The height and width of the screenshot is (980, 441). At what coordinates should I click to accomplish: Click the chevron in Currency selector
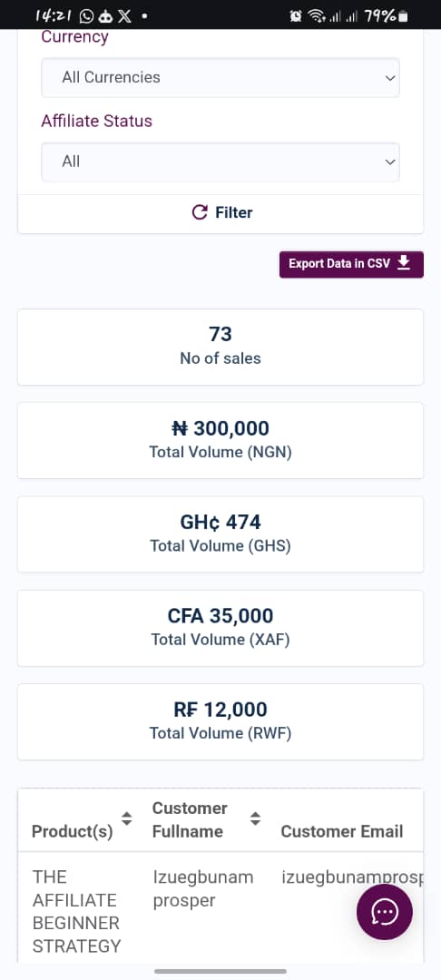click(x=390, y=78)
